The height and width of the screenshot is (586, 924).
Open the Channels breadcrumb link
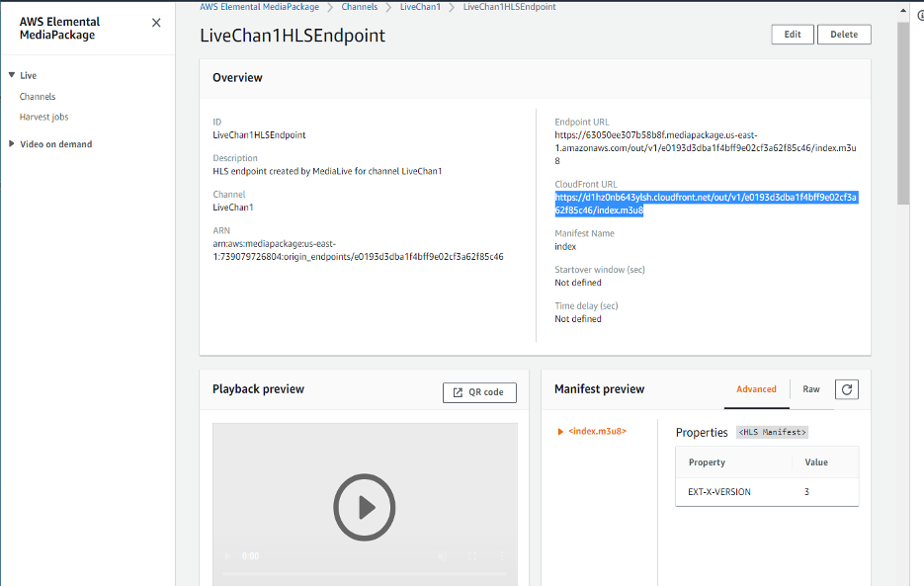[359, 6]
